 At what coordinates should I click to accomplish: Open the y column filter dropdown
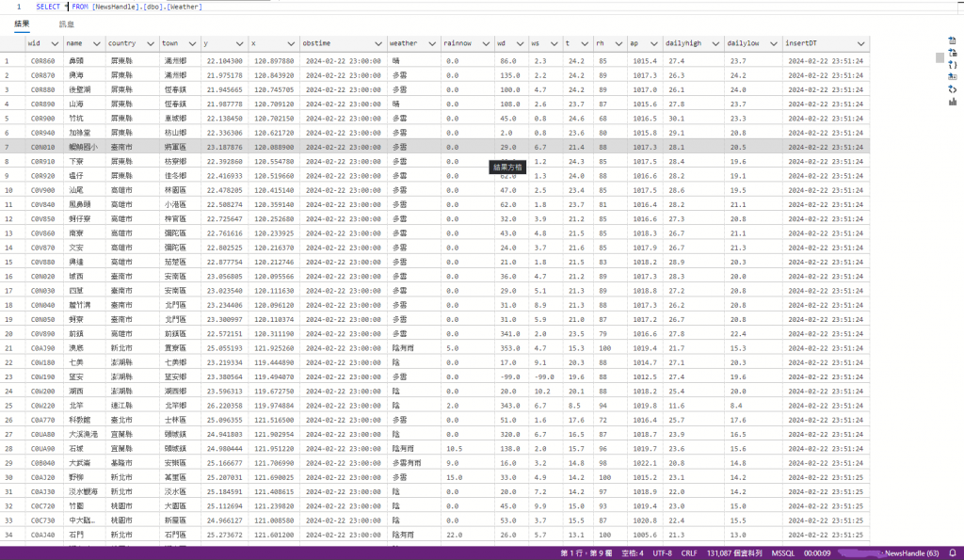(x=240, y=43)
